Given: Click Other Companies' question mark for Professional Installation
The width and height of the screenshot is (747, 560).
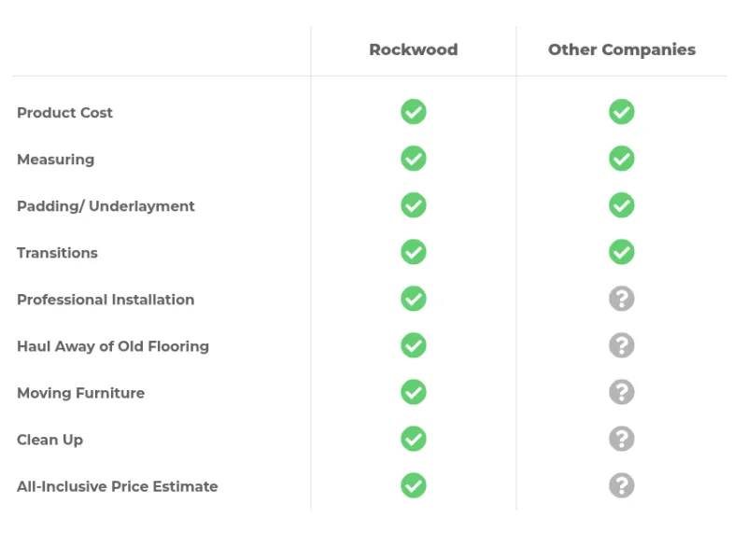Looking at the screenshot, I should coord(622,299).
